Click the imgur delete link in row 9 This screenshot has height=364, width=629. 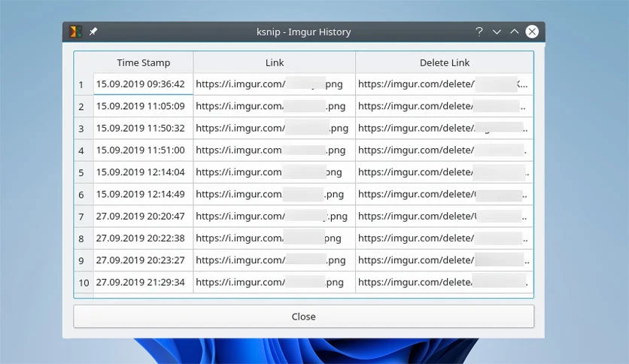point(445,260)
